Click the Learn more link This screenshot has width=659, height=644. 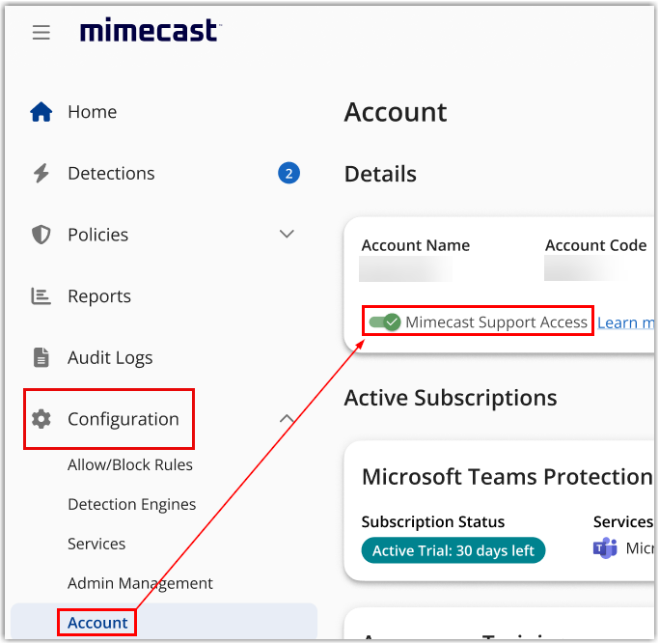point(625,322)
